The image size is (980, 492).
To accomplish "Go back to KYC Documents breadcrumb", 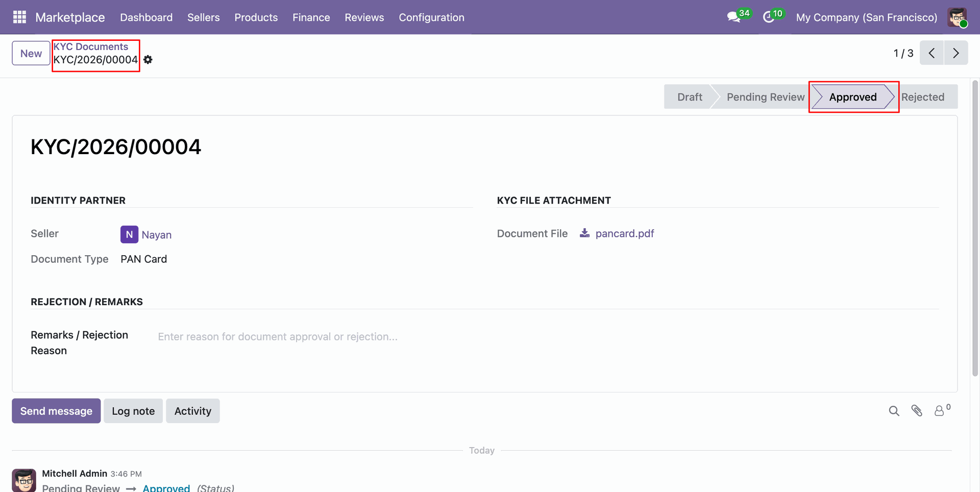I will click(x=91, y=46).
